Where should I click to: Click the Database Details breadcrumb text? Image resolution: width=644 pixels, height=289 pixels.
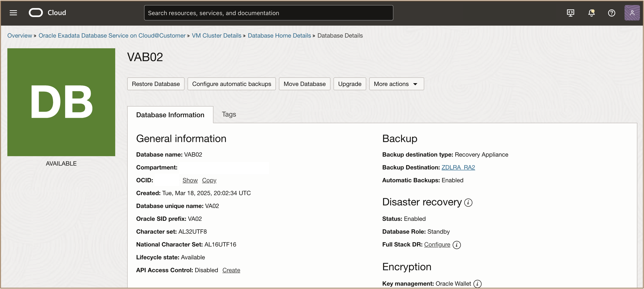pos(340,35)
